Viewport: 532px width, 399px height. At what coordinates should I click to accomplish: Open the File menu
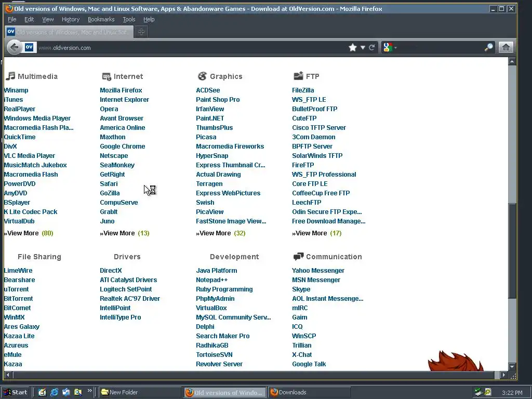pyautogui.click(x=12, y=19)
